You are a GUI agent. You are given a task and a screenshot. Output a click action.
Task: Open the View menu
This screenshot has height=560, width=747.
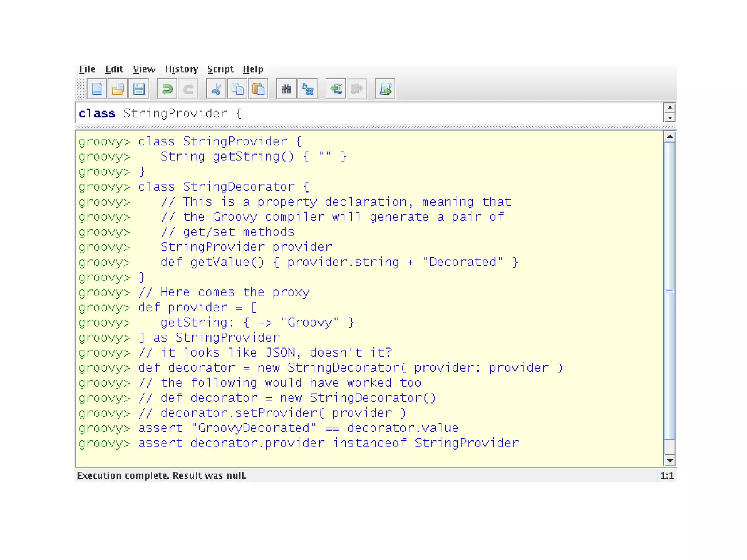pyautogui.click(x=144, y=69)
